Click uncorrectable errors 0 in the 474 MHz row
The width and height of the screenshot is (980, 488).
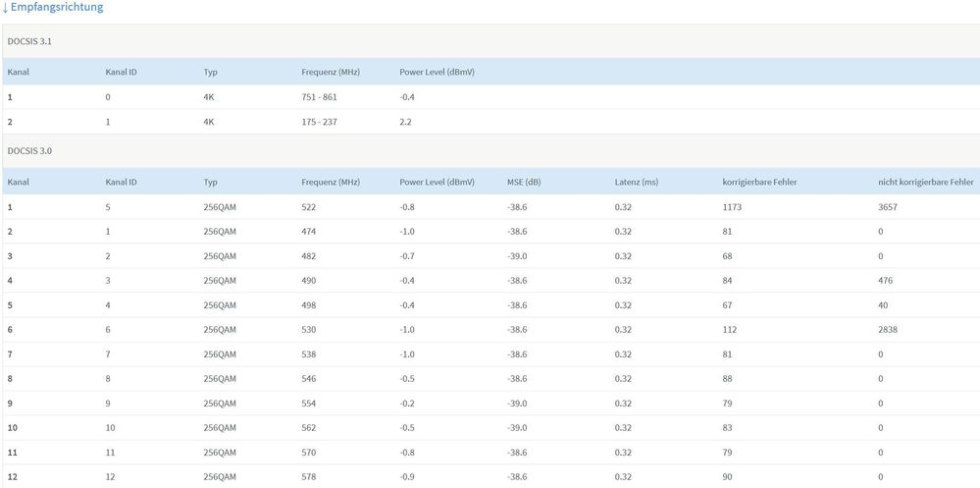tap(881, 232)
